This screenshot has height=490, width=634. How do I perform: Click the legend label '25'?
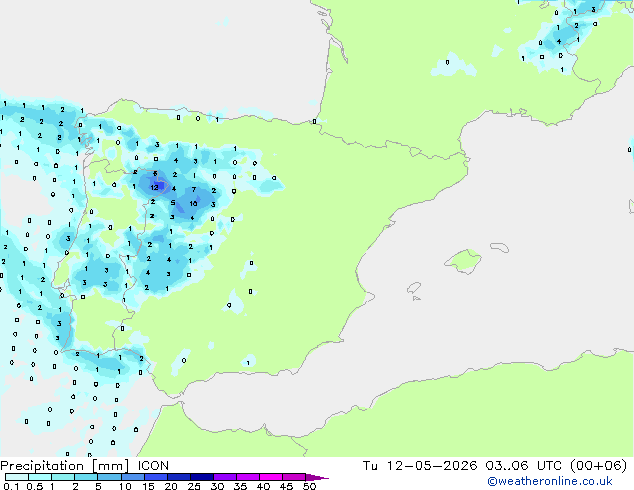[194, 486]
